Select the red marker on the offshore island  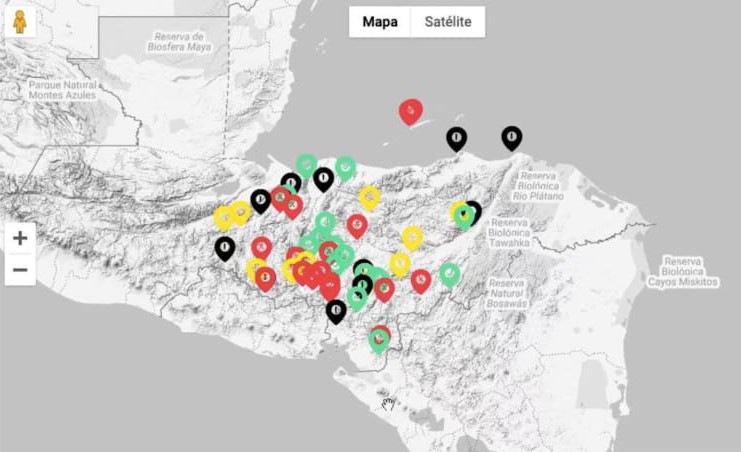411,112
